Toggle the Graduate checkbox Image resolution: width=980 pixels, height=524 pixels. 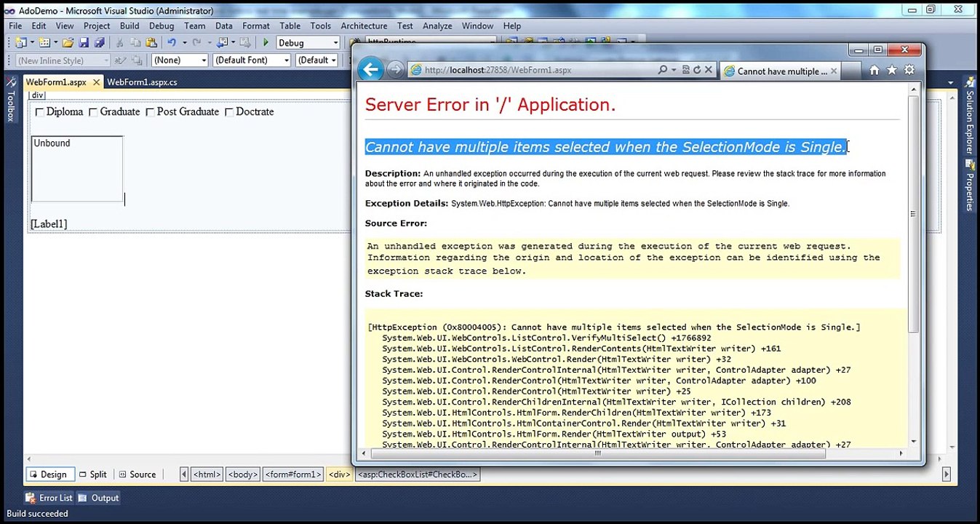click(x=93, y=112)
